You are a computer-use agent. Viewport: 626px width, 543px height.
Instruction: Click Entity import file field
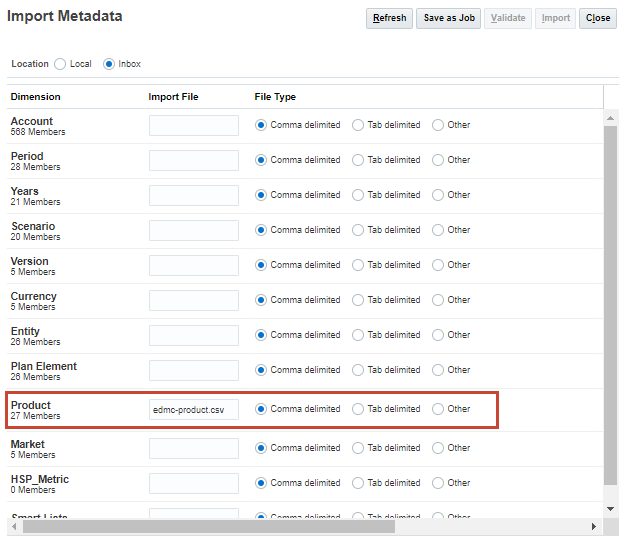[194, 335]
